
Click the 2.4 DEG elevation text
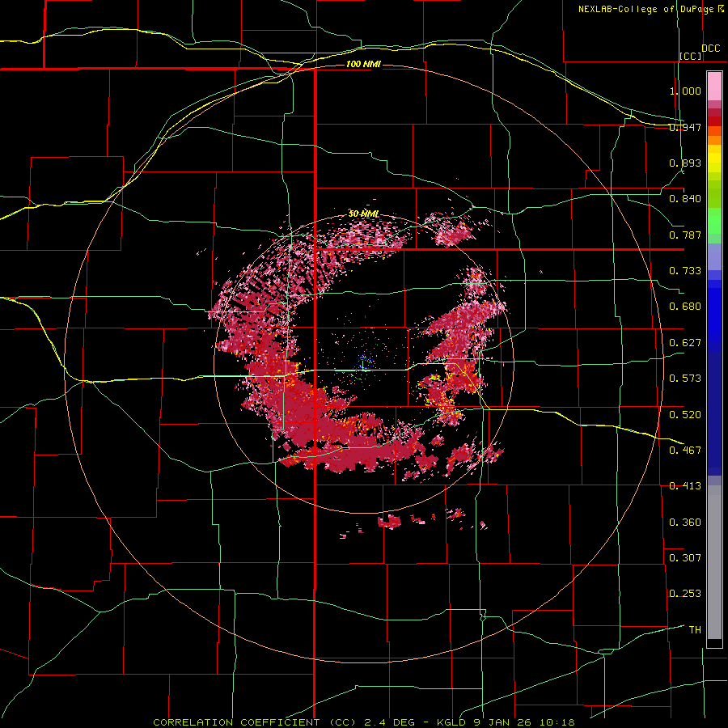coord(390,722)
